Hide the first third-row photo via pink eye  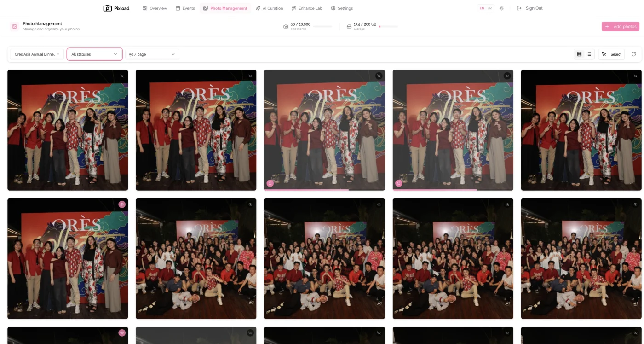122,333
